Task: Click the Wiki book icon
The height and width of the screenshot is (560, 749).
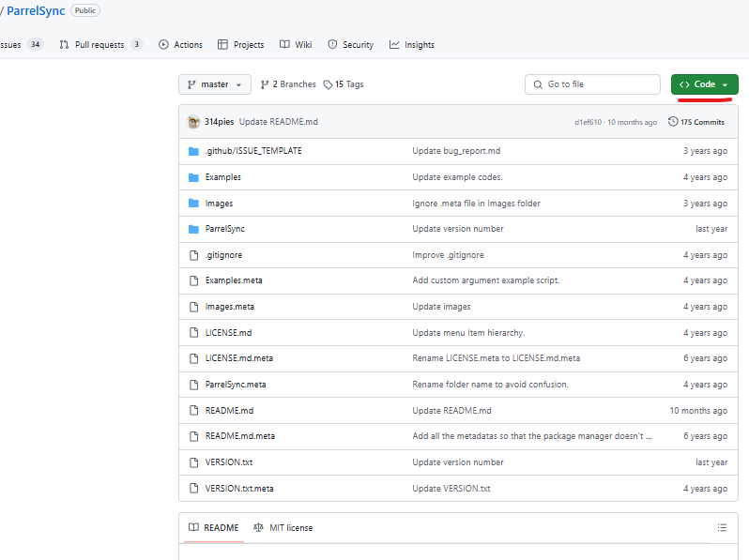Action: pyautogui.click(x=284, y=44)
